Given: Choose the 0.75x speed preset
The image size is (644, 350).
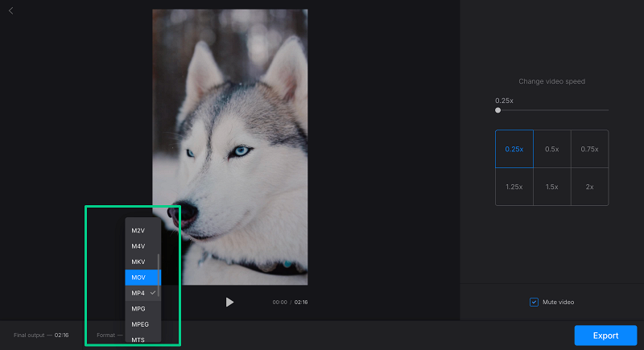Looking at the screenshot, I should pyautogui.click(x=590, y=149).
